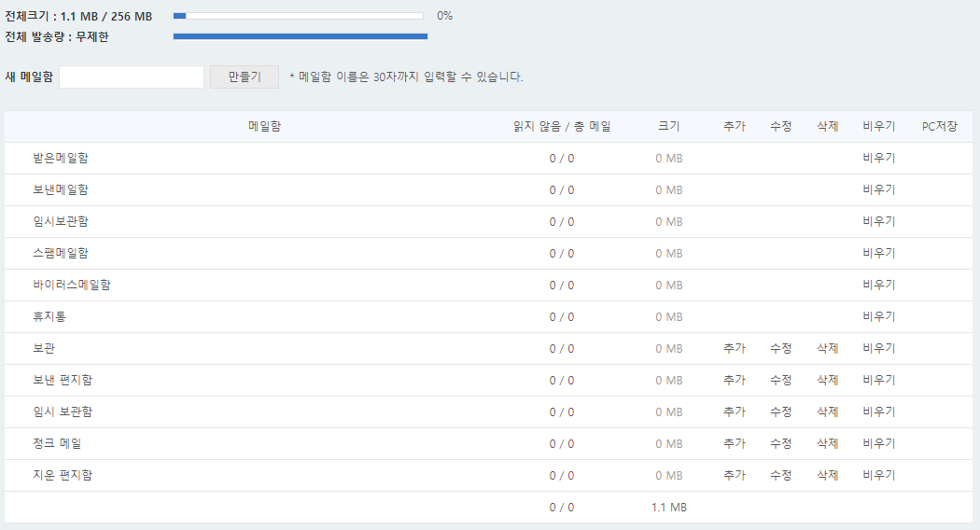Delete 임시 보관함 using 삭제

click(x=828, y=411)
